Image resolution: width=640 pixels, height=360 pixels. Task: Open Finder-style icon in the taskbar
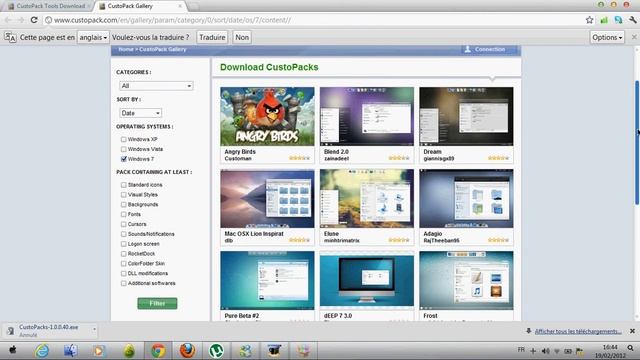[x=71, y=351]
